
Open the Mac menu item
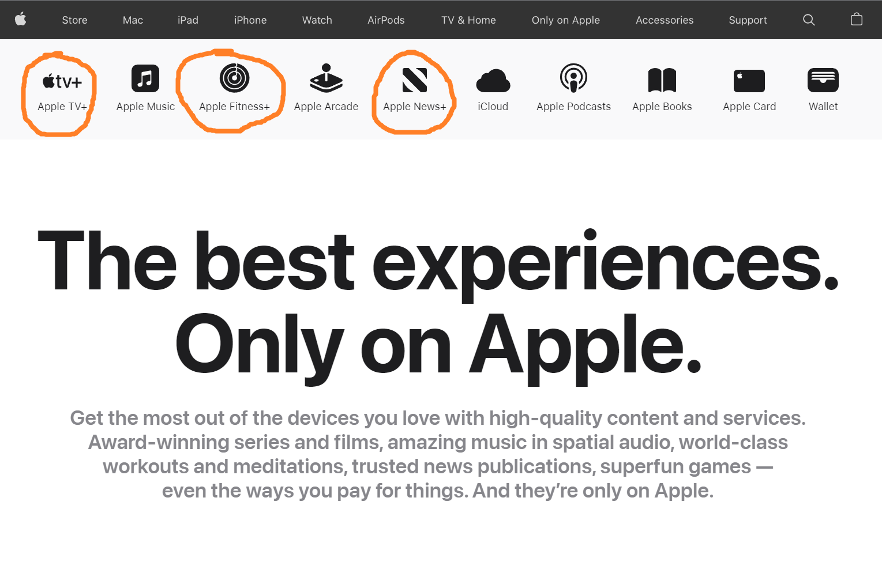pyautogui.click(x=133, y=20)
